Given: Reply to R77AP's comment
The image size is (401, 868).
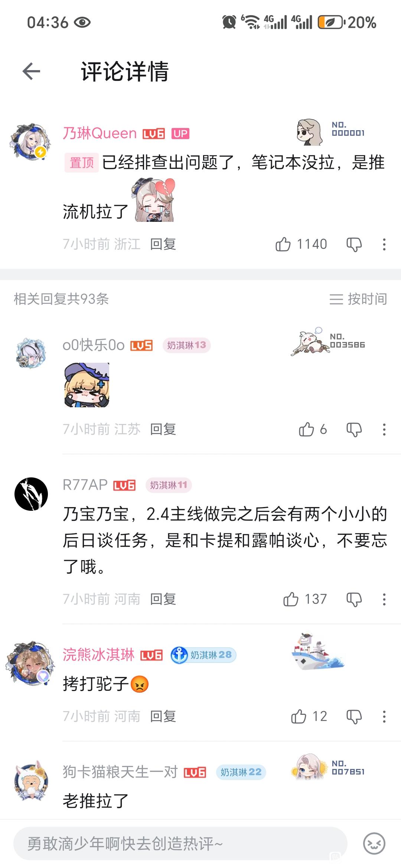Looking at the screenshot, I should [x=163, y=599].
